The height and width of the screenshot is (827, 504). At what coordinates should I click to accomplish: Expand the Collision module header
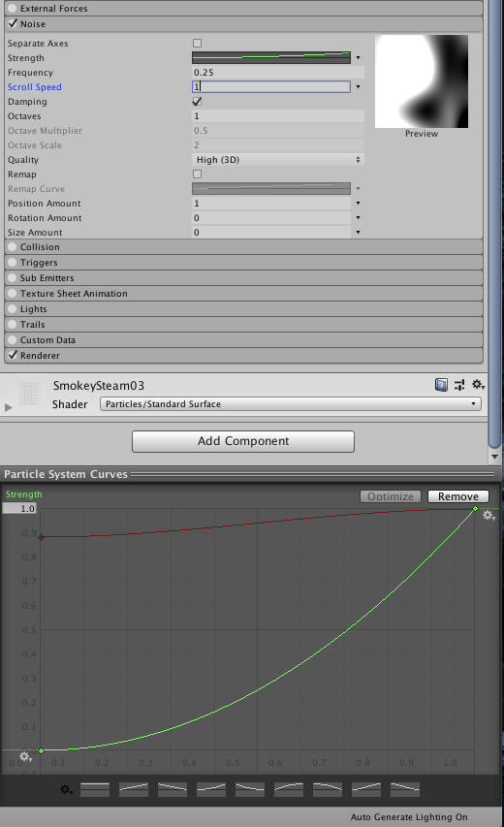pyautogui.click(x=243, y=247)
